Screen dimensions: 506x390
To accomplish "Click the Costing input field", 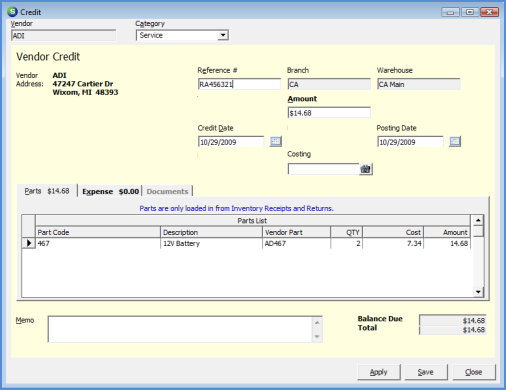I will [323, 169].
